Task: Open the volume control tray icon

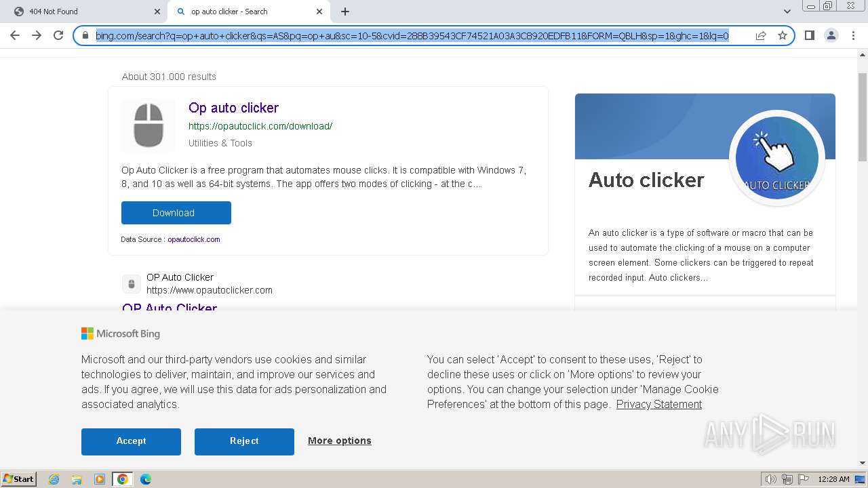Action: pos(771,479)
